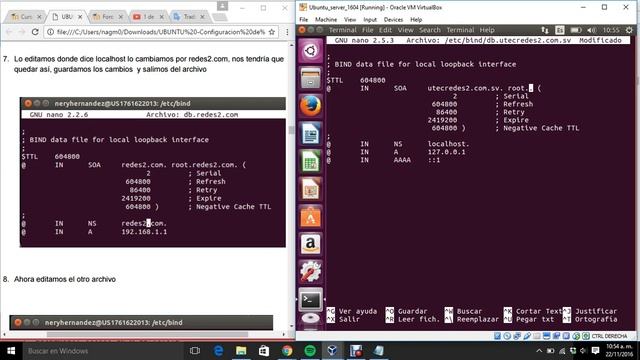The height and width of the screenshot is (360, 640).
Task: Select VirtualBox taskbar icon
Action: pyautogui.click(x=333, y=351)
